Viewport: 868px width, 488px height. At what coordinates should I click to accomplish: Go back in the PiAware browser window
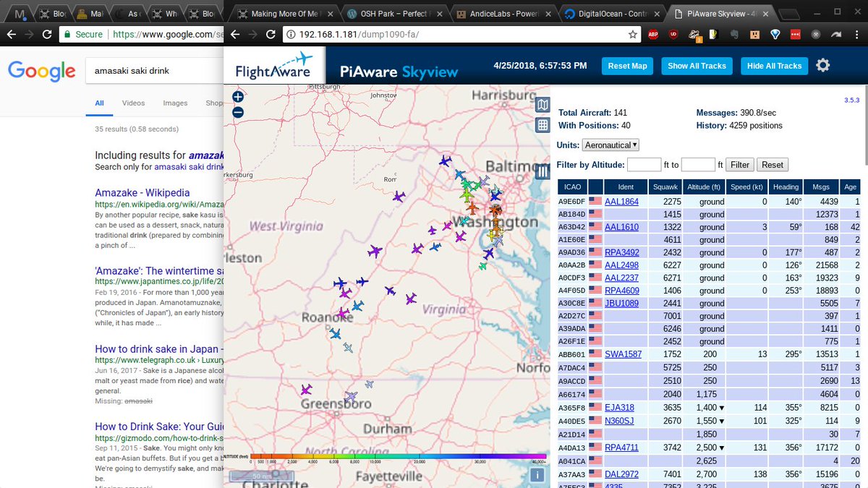click(234, 34)
